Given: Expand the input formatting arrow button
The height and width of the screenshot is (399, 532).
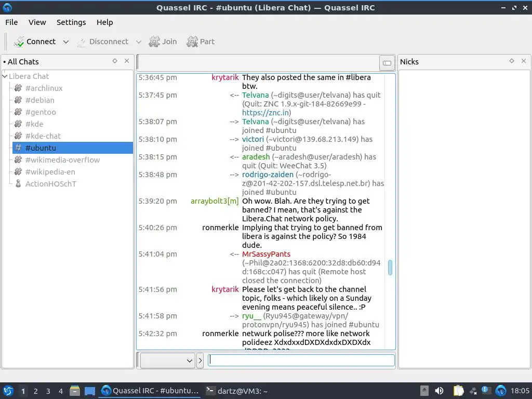Looking at the screenshot, I should [x=200, y=361].
